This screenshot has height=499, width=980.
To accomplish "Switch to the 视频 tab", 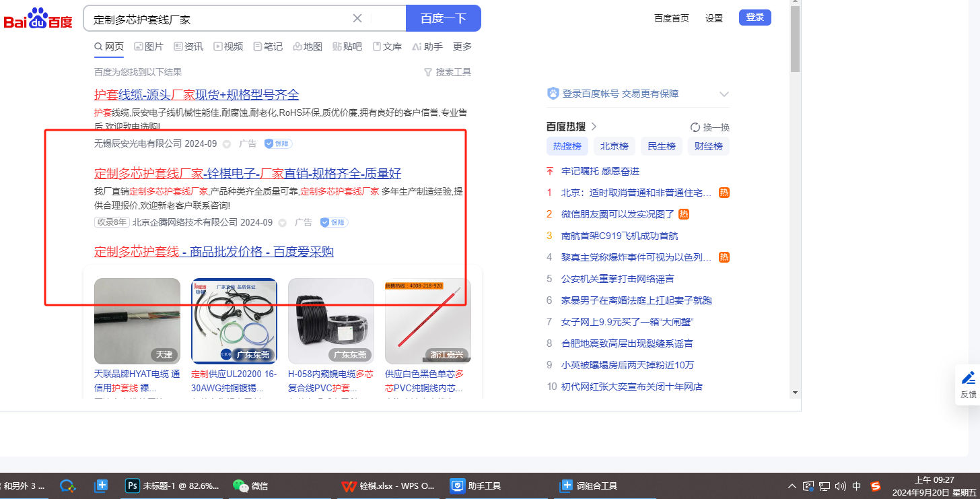I will (228, 46).
